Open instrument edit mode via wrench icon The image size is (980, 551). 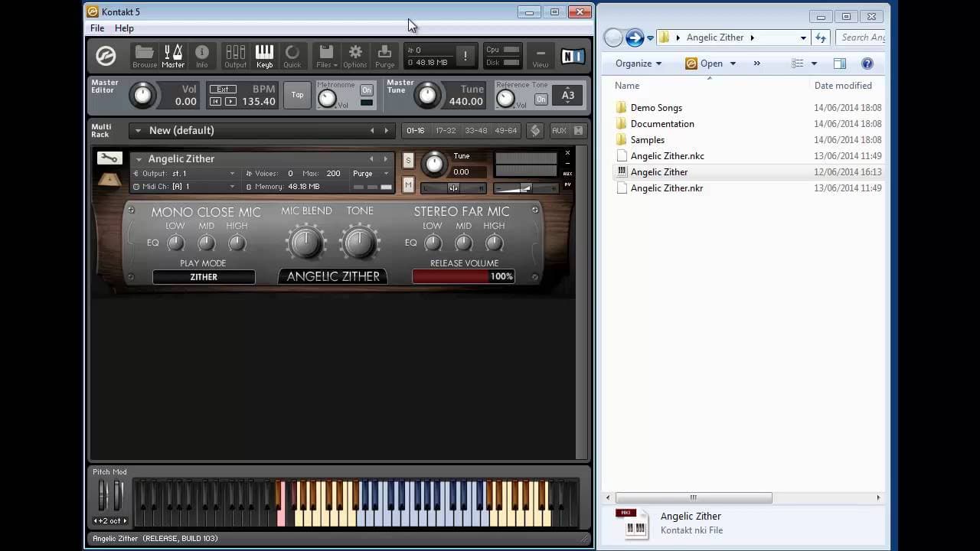coord(109,158)
